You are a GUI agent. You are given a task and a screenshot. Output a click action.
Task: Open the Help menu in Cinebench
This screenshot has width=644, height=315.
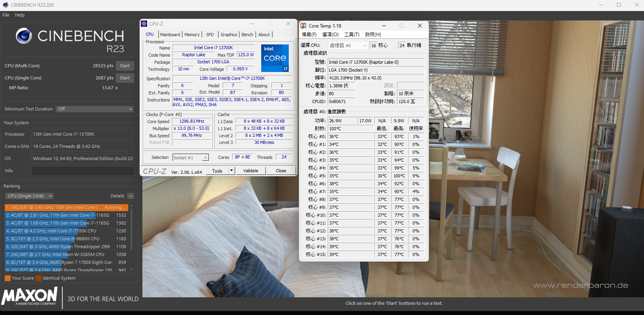(20, 15)
